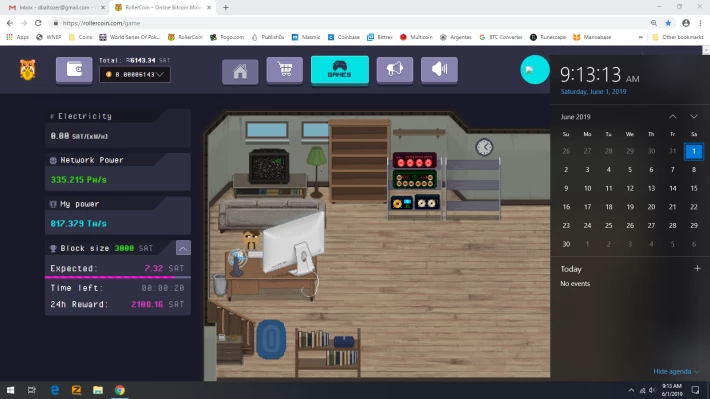
Task: Open the megaphone announcements button
Action: coord(394,70)
